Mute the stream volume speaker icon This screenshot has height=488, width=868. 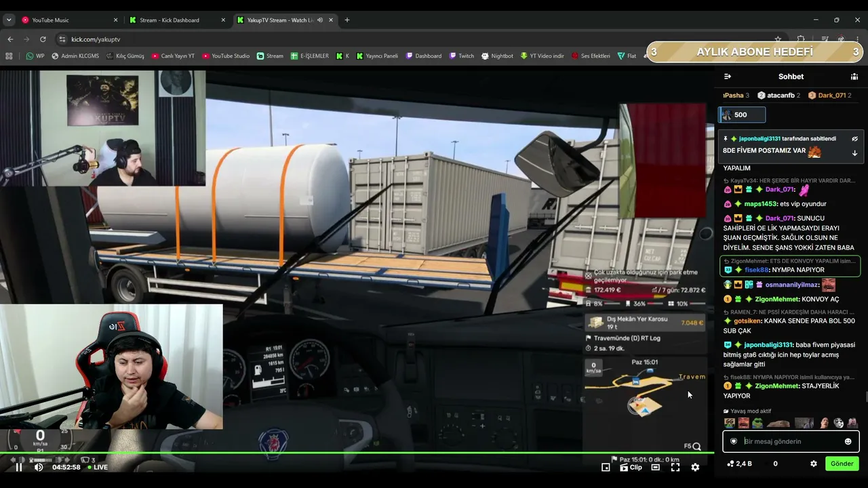point(39,467)
